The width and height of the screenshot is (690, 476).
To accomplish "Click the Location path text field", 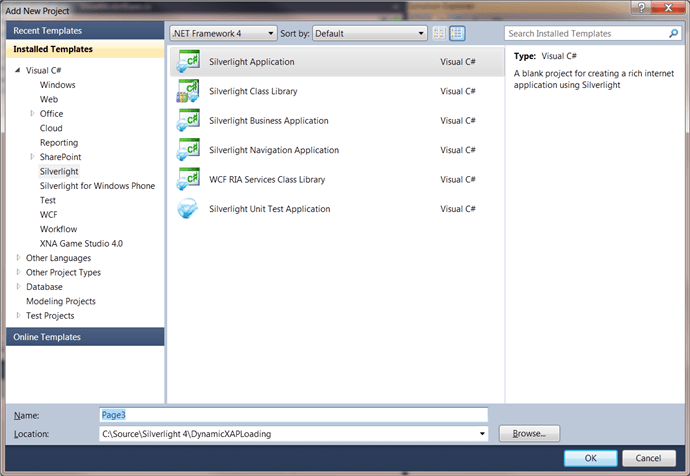I will (x=289, y=434).
